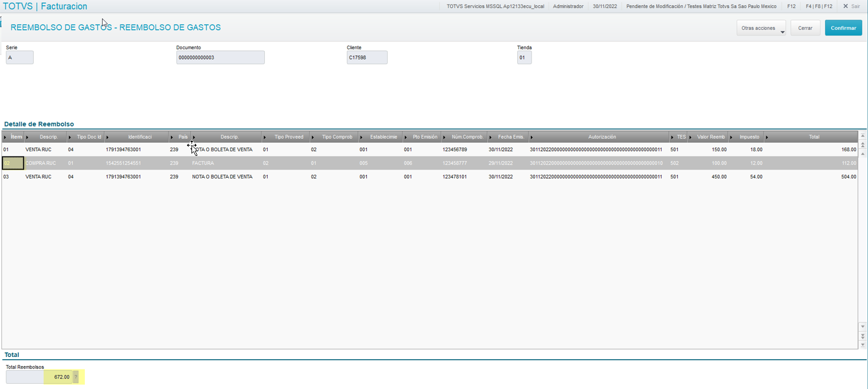This screenshot has height=389, width=868.
Task: Click the 30/11/2022 date in the header bar
Action: tap(605, 6)
